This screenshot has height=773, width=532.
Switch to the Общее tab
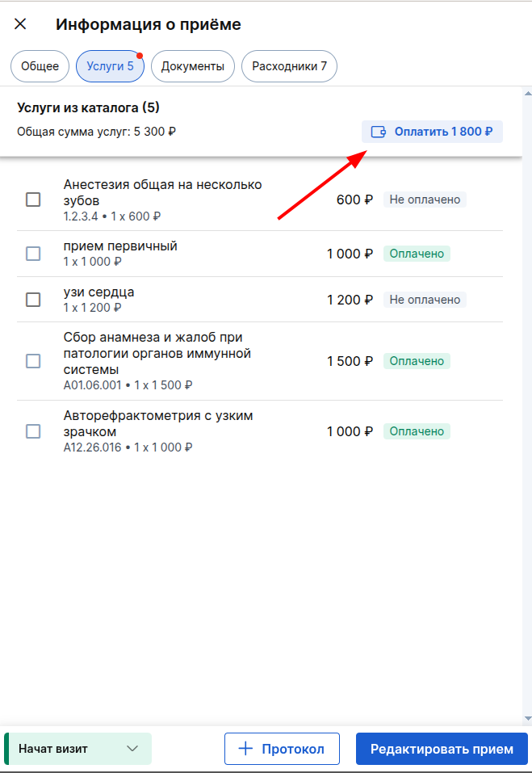point(40,66)
